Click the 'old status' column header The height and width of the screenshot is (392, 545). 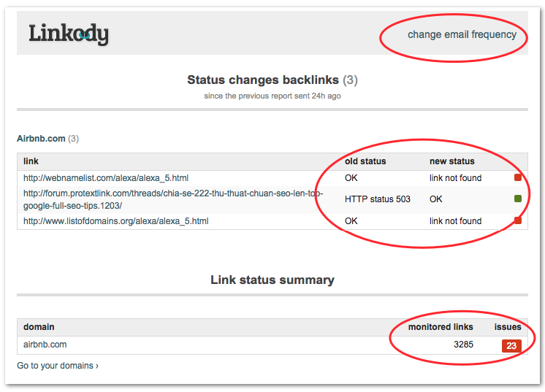365,161
